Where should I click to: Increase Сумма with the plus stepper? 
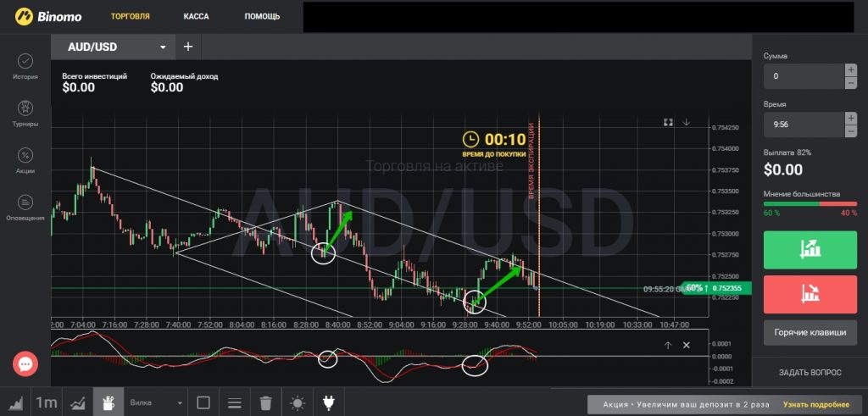click(x=851, y=70)
